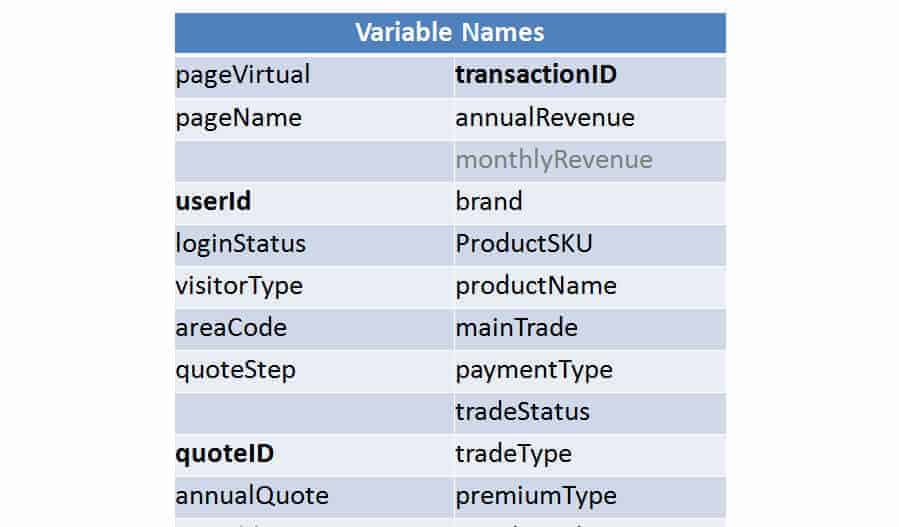Viewport: 899px width, 527px height.
Task: Select the pageName variable cell
Action: [x=238, y=118]
